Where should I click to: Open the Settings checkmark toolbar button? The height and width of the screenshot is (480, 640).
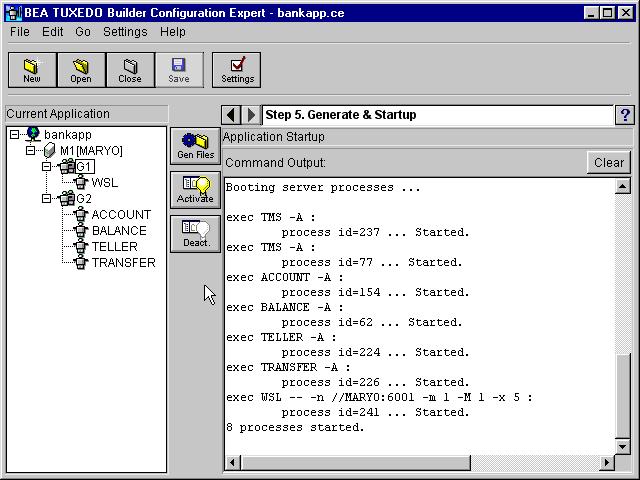pos(237,70)
